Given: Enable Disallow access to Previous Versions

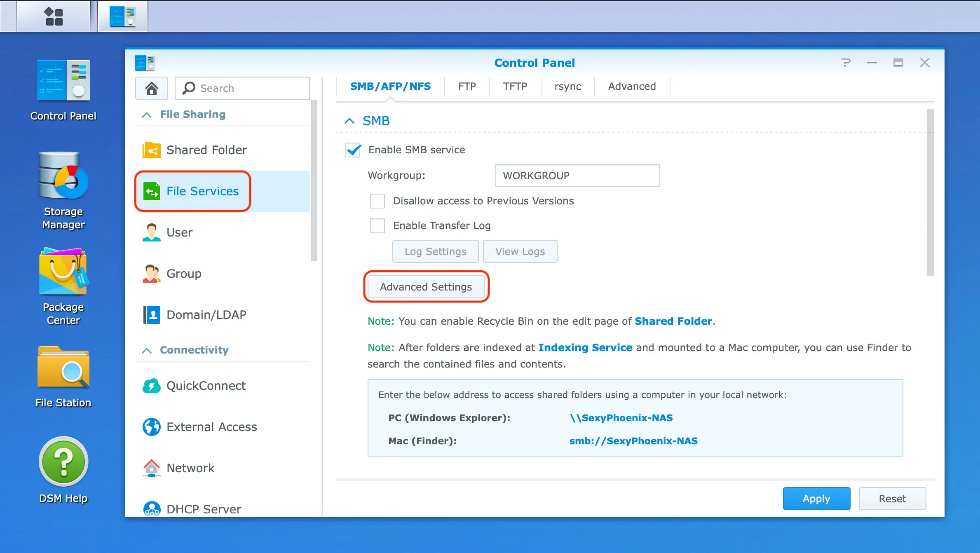Looking at the screenshot, I should point(377,201).
